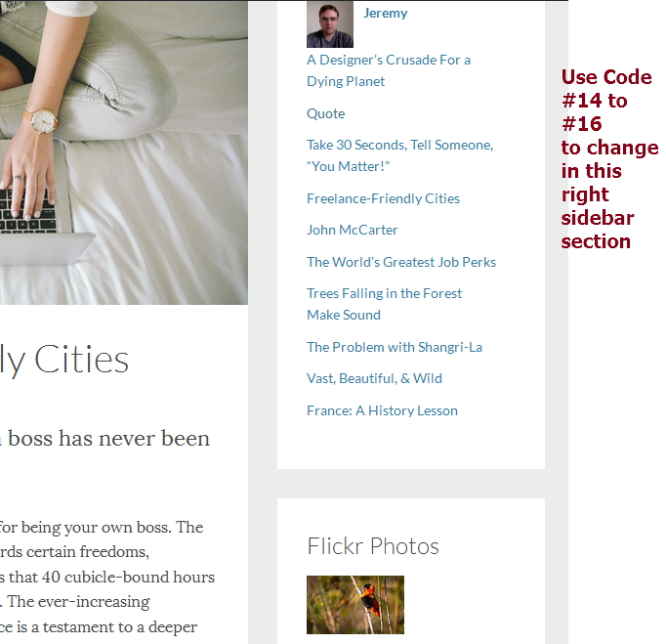Open 'Take 30 Seconds, Tell Someone' post
Image resolution: width=666 pixels, height=644 pixels.
coord(399,155)
